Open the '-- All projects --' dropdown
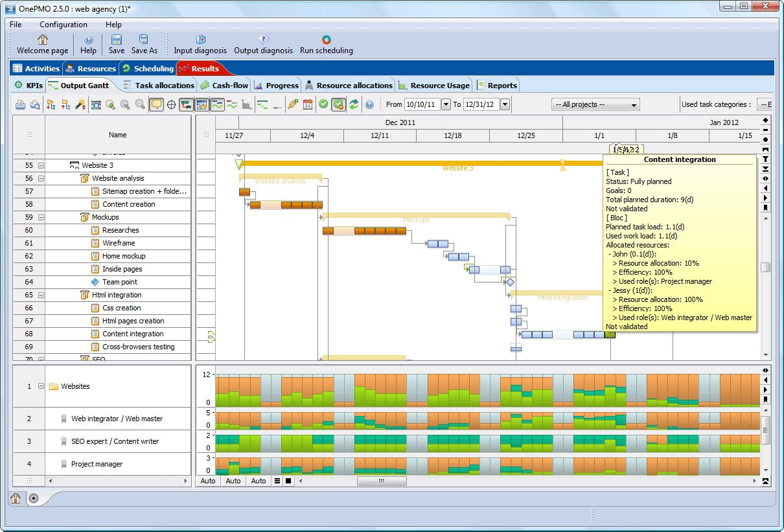This screenshot has height=532, width=784. (594, 104)
